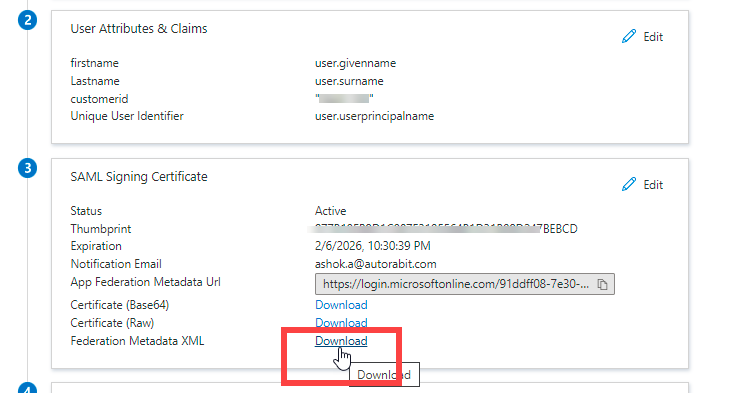Select 'user.surname' claim value

(349, 81)
